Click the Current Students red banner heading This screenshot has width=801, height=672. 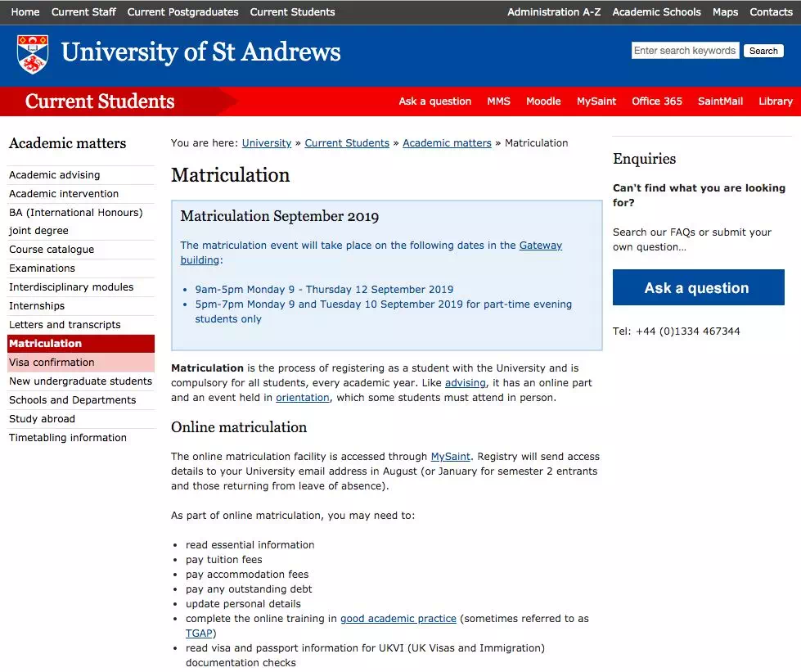pos(100,101)
